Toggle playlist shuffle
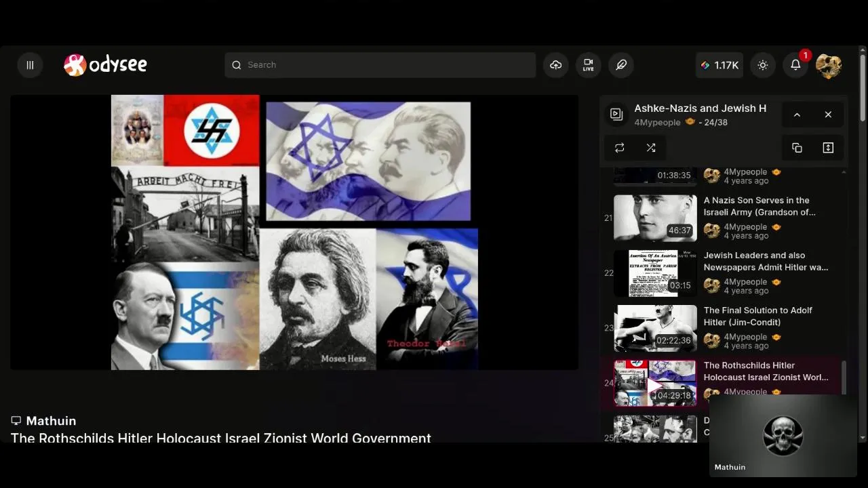The width and height of the screenshot is (868, 488). [651, 148]
